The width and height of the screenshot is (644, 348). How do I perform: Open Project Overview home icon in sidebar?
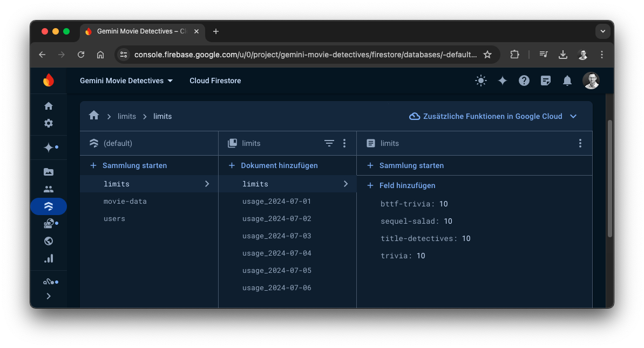point(49,106)
